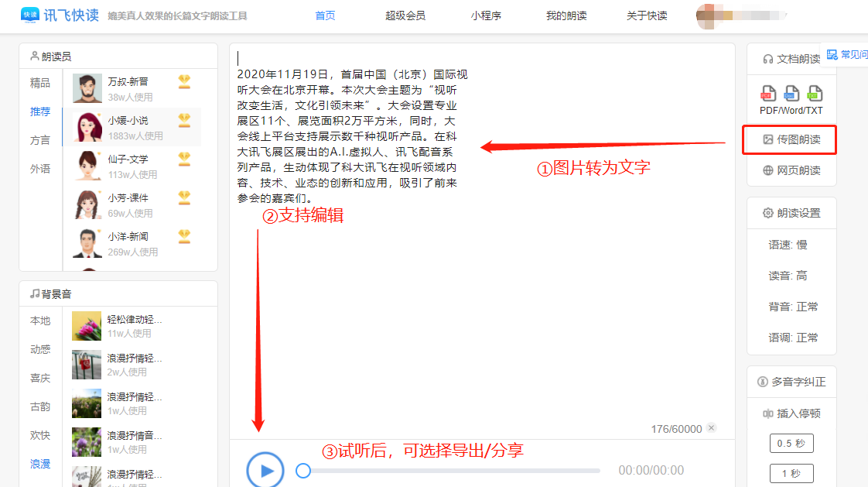This screenshot has width=868, height=487.
Task: Change the 语速: 慢 setting
Action: click(788, 245)
